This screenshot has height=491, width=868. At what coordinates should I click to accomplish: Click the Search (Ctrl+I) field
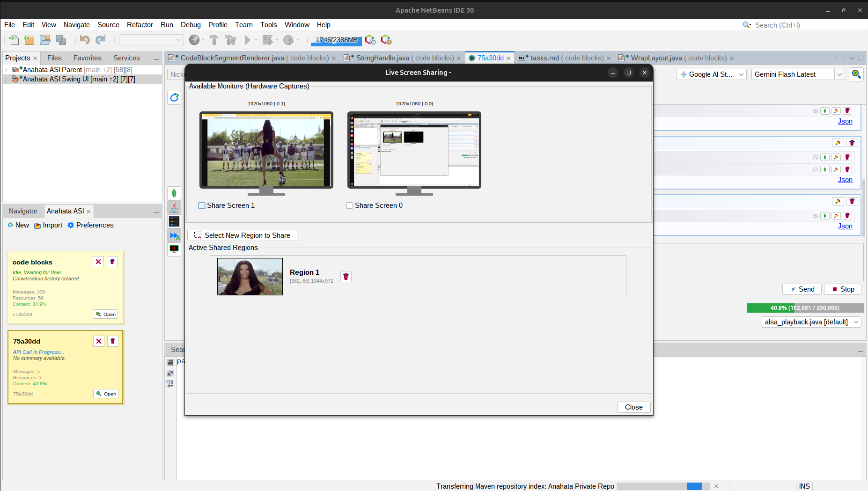tap(805, 25)
